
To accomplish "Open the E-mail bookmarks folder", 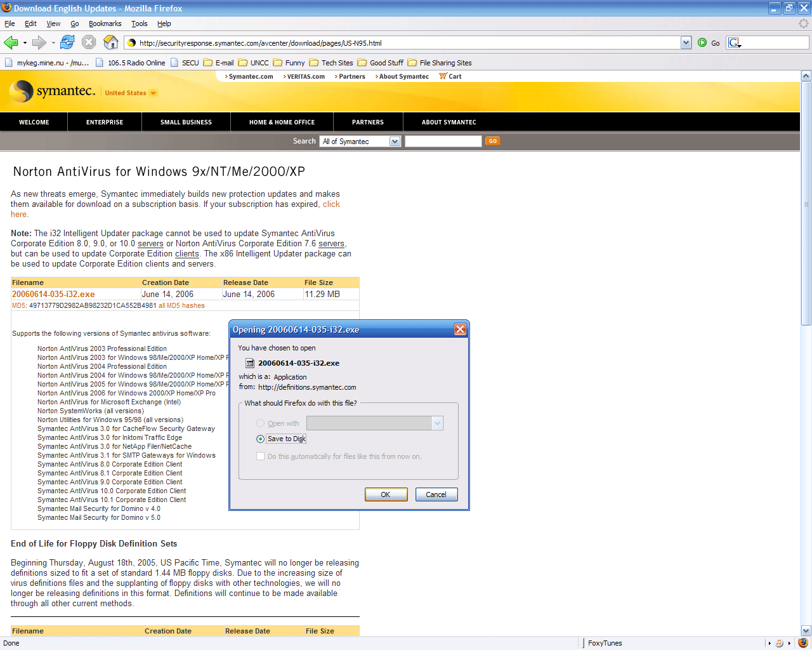I will pyautogui.click(x=218, y=63).
